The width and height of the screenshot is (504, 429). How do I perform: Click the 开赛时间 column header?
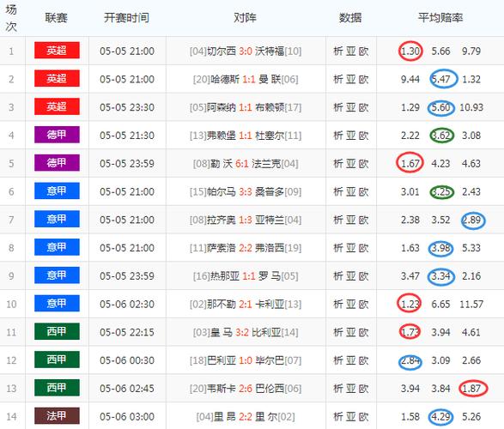pyautogui.click(x=126, y=17)
